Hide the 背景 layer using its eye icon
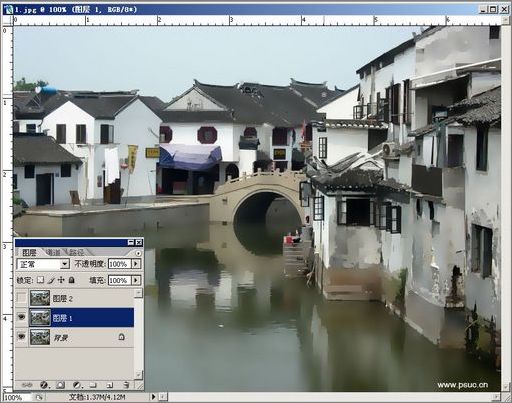 (x=22, y=337)
